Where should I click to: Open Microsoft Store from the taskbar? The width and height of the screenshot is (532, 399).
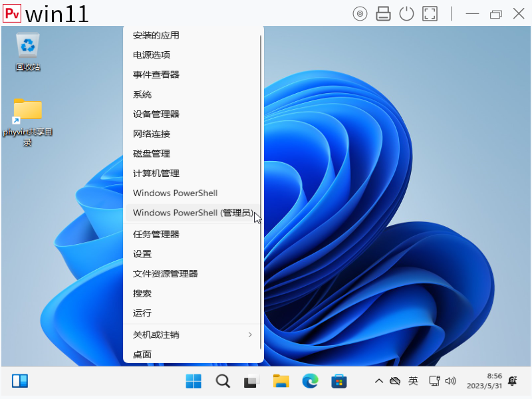(x=339, y=381)
